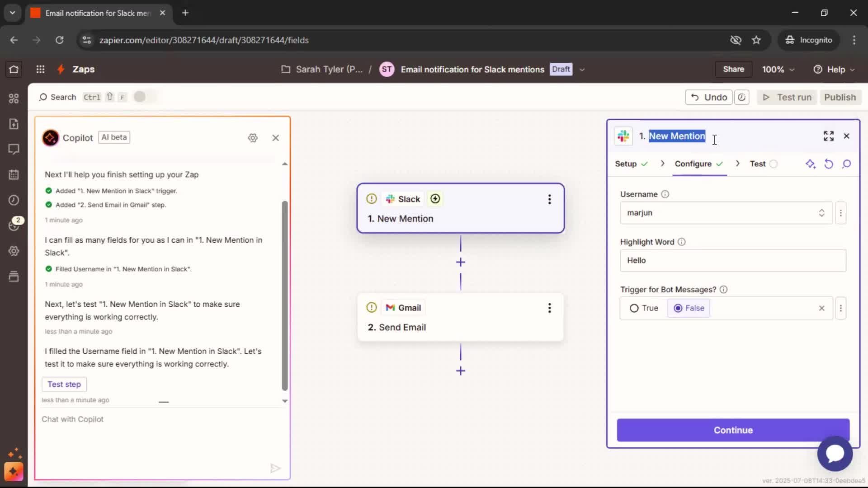Viewport: 868px width, 488px height.
Task: Open the 100% zoom dropdown
Action: (778, 70)
